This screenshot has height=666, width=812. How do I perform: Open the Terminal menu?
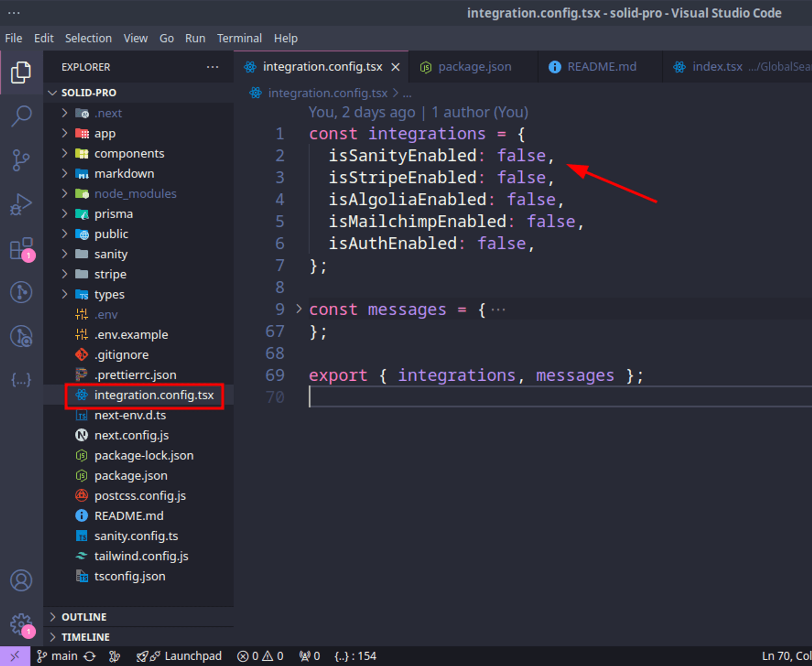(239, 38)
